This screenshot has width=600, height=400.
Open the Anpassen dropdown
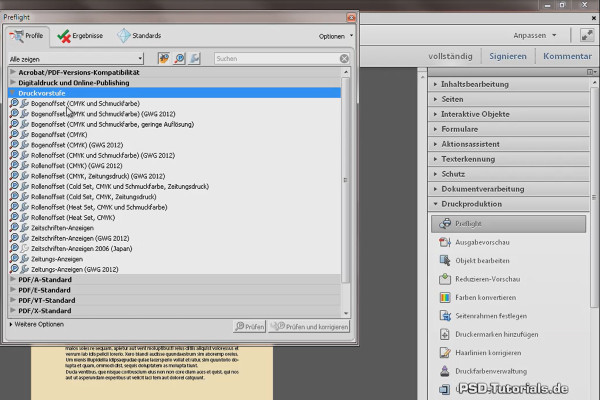tap(535, 36)
